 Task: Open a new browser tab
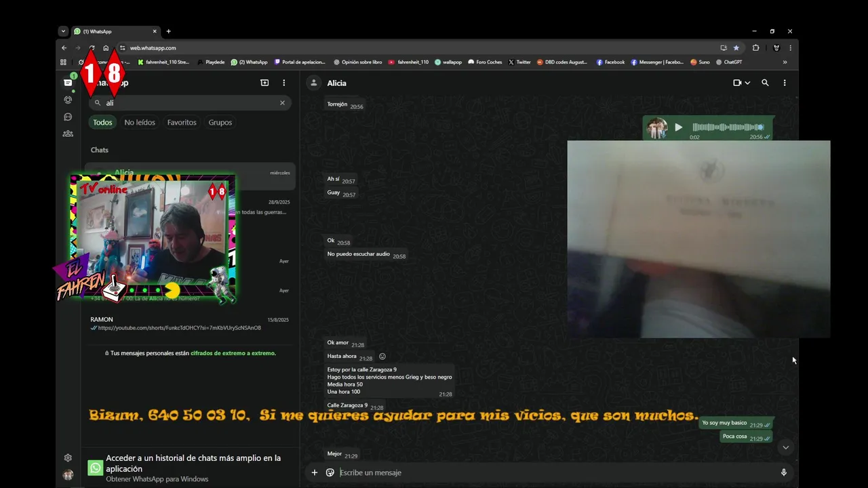coord(169,31)
